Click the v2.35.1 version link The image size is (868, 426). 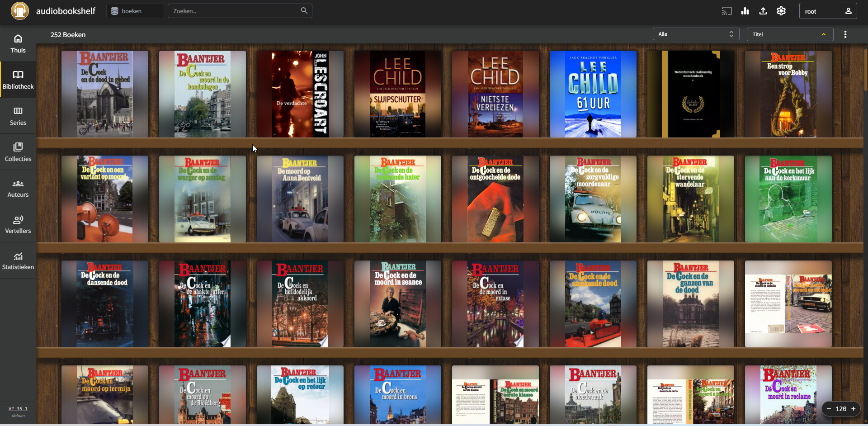pos(18,408)
